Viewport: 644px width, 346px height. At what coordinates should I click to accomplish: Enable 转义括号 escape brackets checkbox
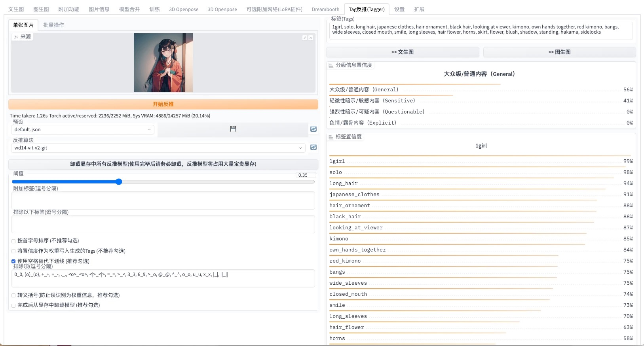pos(13,295)
